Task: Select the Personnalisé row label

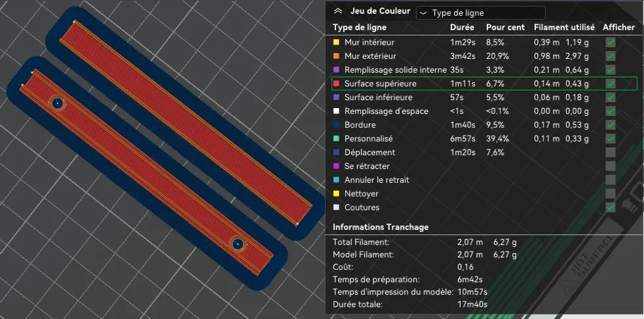Action: (368, 139)
